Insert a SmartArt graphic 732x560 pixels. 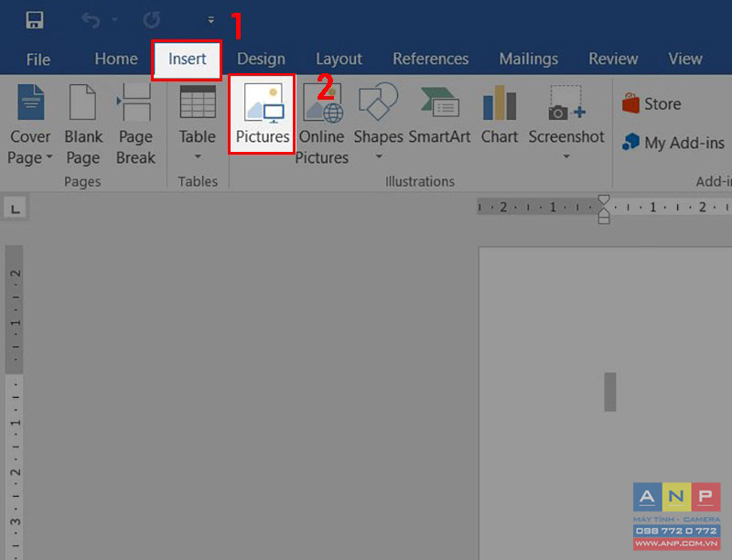[439, 114]
